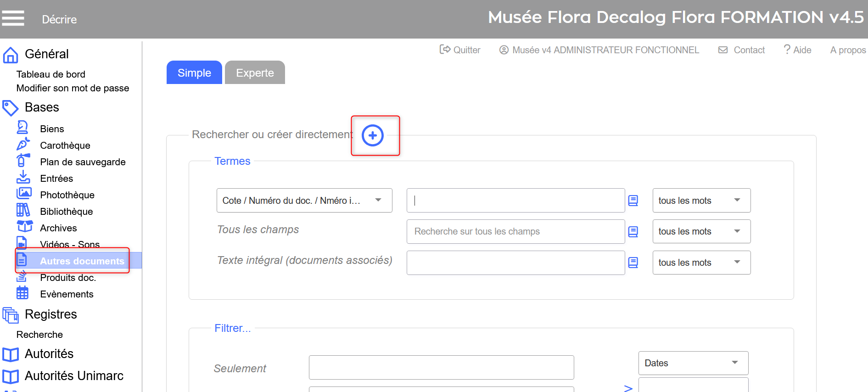Click the 'Recherche sur tous les champs' field
This screenshot has width=868, height=392.
click(515, 232)
